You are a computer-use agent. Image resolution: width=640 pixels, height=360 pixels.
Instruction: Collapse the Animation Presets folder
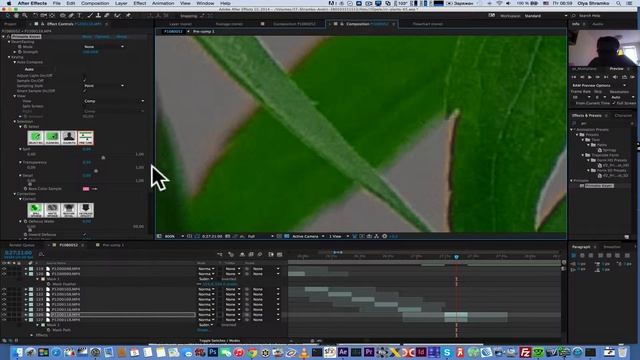572,129
